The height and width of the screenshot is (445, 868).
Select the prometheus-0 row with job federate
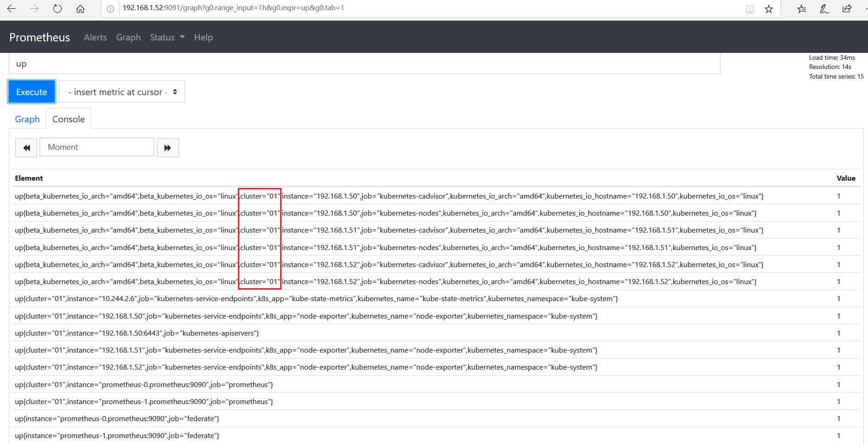(x=436, y=418)
